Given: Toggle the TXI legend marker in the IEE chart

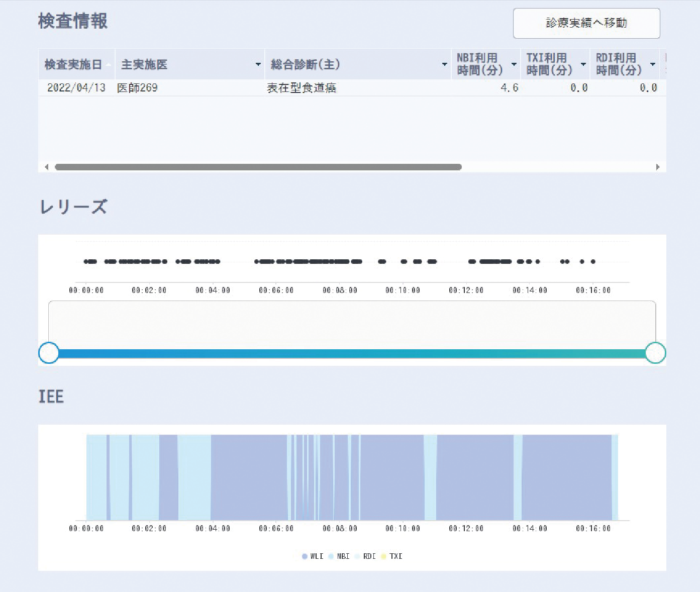Looking at the screenshot, I should pos(392,556).
